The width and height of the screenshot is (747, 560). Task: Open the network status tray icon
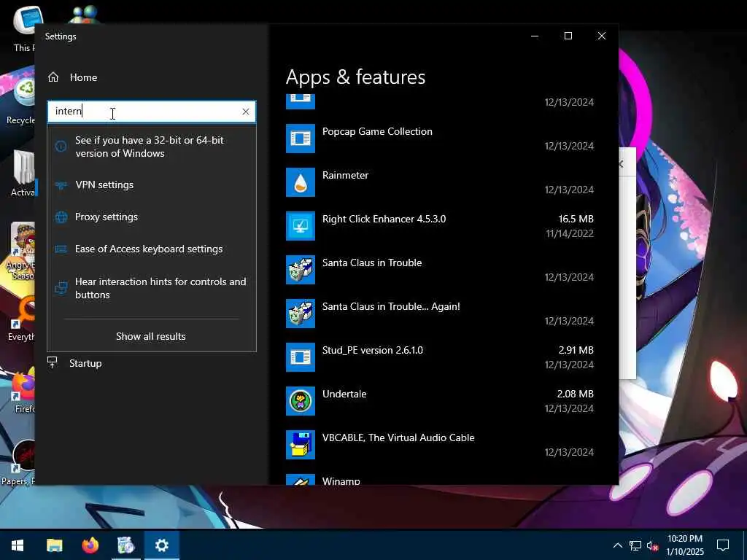pos(635,545)
